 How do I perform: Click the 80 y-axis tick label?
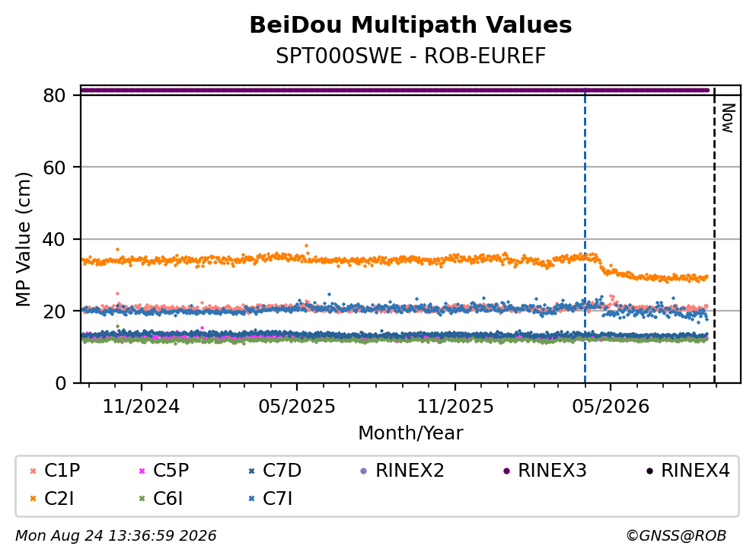(x=55, y=95)
